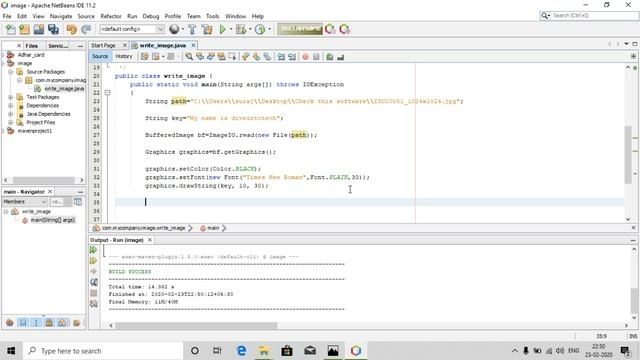Run the project with green play icon
This screenshot has width=640, height=360.
point(222,29)
